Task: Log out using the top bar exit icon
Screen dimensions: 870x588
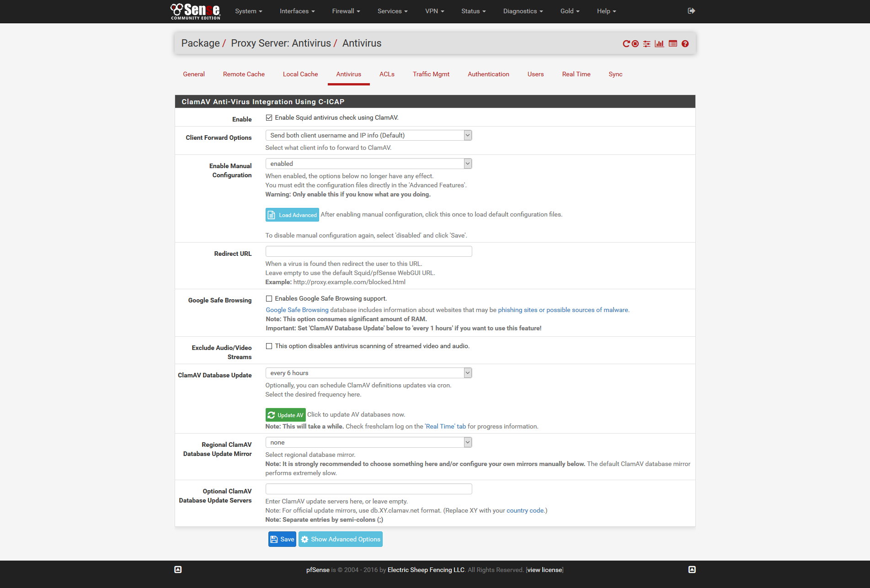Action: click(x=691, y=11)
